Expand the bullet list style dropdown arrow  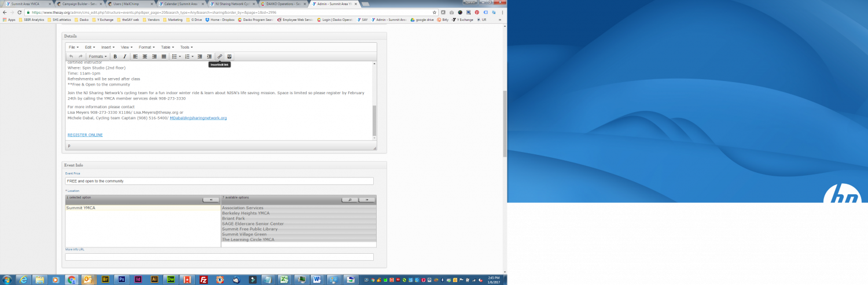click(180, 57)
